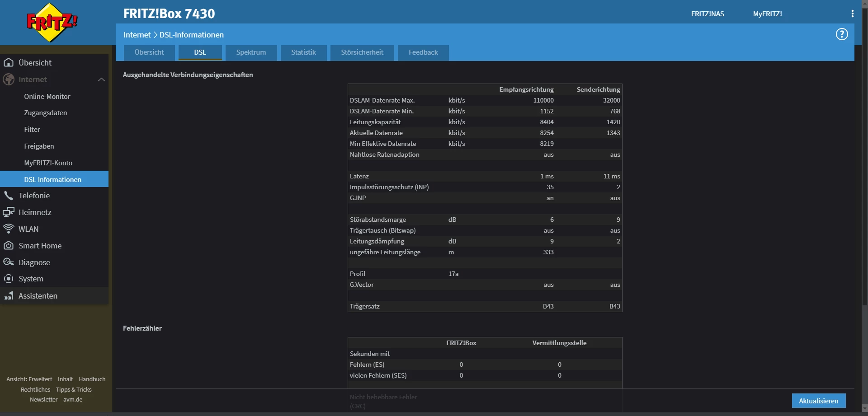Open the help question mark icon

[x=841, y=34]
